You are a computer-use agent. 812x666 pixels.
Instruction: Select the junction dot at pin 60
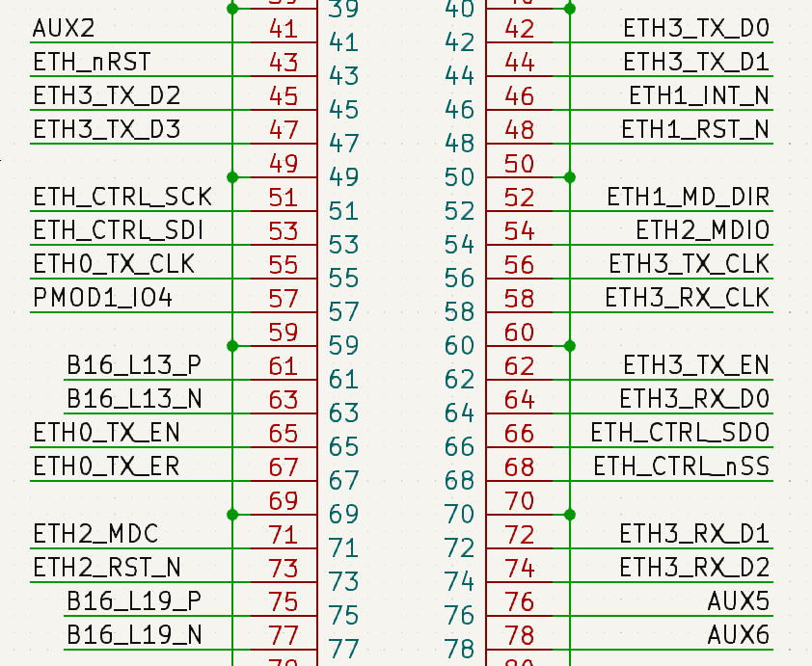pyautogui.click(x=570, y=346)
